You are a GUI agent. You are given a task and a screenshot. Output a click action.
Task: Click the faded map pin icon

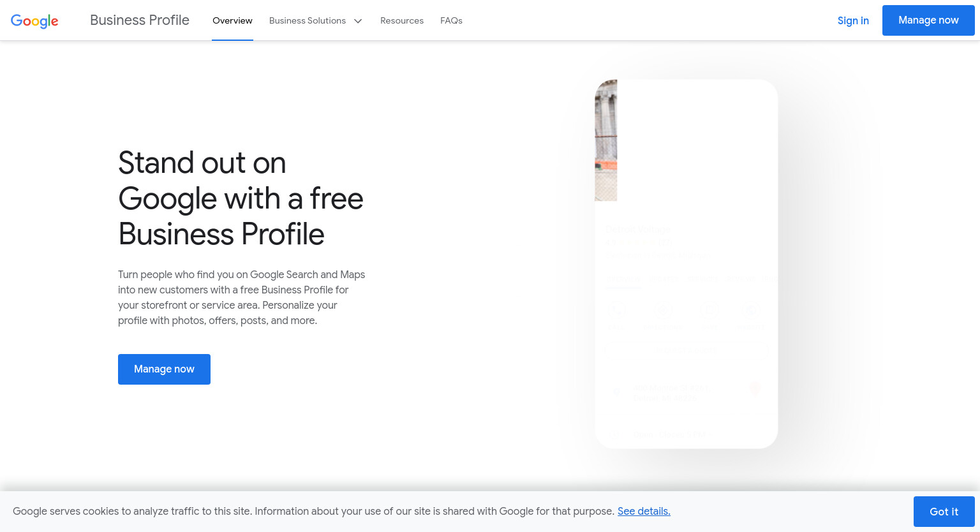tap(755, 388)
